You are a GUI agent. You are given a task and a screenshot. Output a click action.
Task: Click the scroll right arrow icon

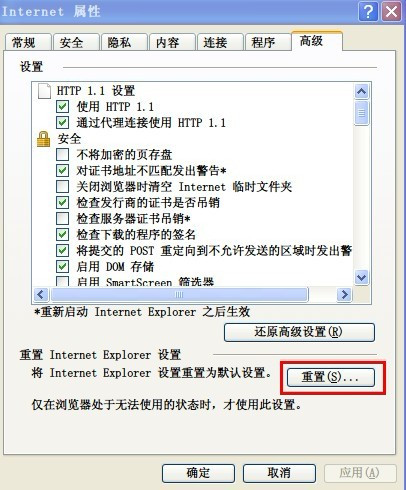click(x=344, y=295)
